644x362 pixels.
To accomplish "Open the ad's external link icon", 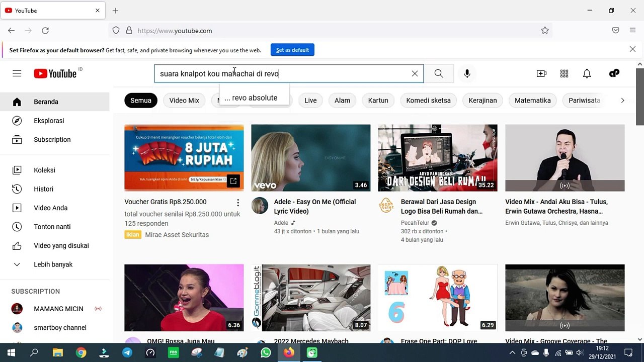I will (x=233, y=180).
